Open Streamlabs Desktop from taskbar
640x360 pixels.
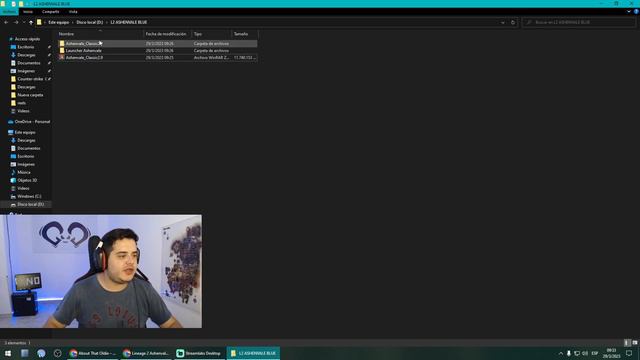199,353
